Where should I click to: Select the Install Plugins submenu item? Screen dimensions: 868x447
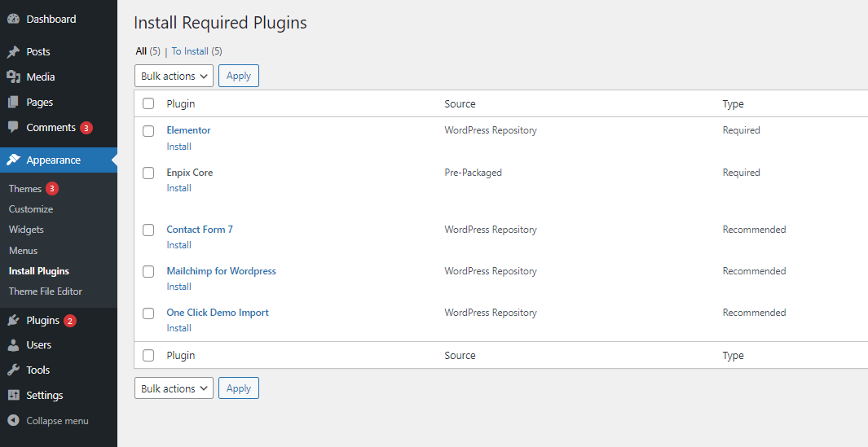pos(39,271)
